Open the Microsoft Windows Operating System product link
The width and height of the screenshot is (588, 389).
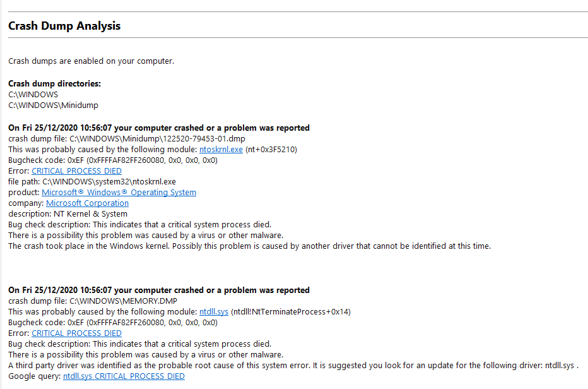click(x=119, y=192)
